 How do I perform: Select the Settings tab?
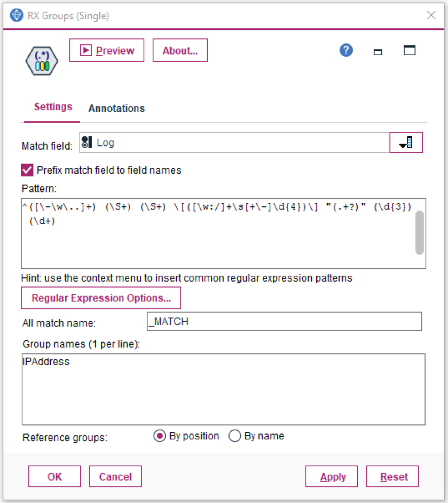pyautogui.click(x=53, y=107)
